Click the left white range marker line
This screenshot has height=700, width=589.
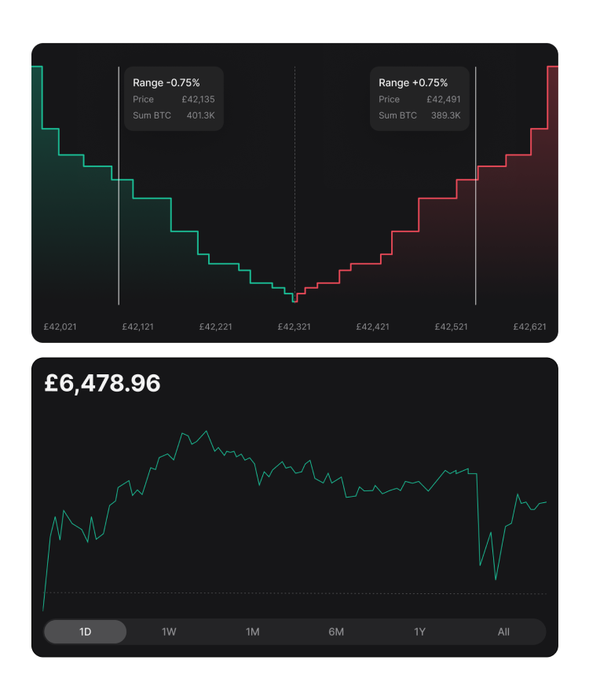119,235
